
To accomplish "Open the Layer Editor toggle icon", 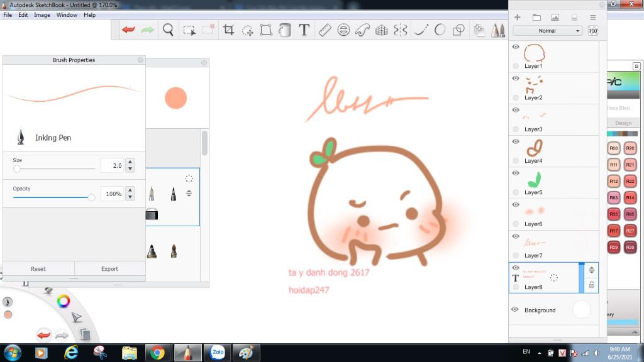I will pos(479,30).
